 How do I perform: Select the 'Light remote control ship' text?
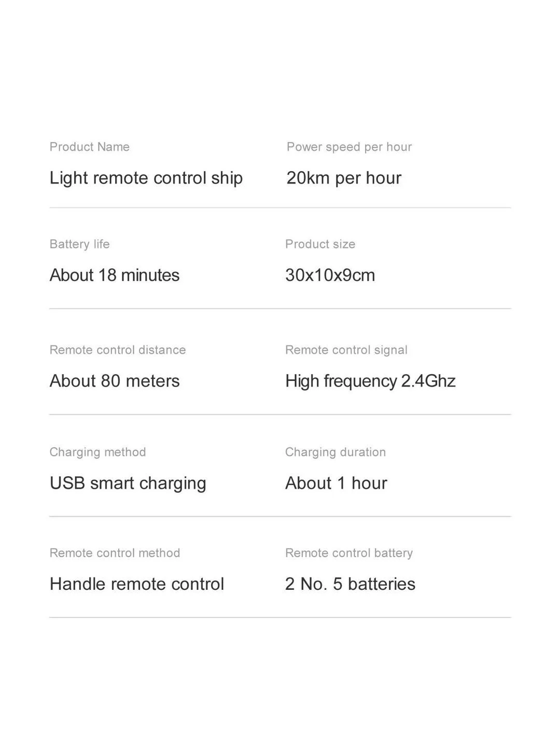[x=146, y=178]
